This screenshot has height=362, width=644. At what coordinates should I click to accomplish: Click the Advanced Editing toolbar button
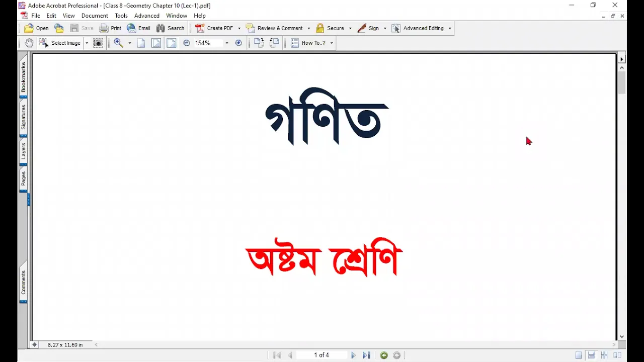point(418,28)
